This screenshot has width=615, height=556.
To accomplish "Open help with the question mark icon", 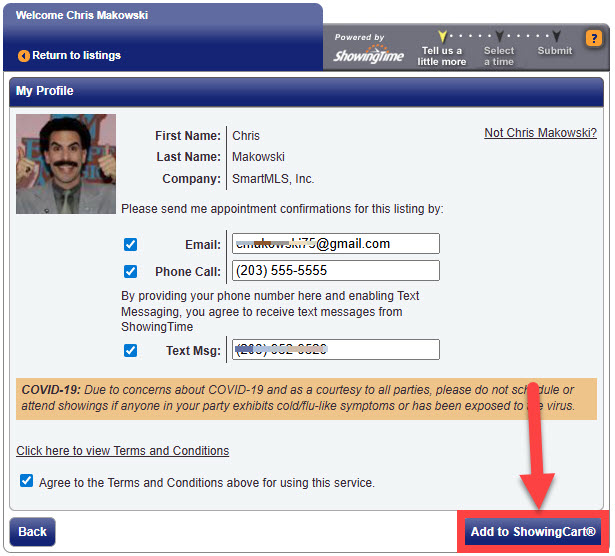I will pyautogui.click(x=593, y=40).
